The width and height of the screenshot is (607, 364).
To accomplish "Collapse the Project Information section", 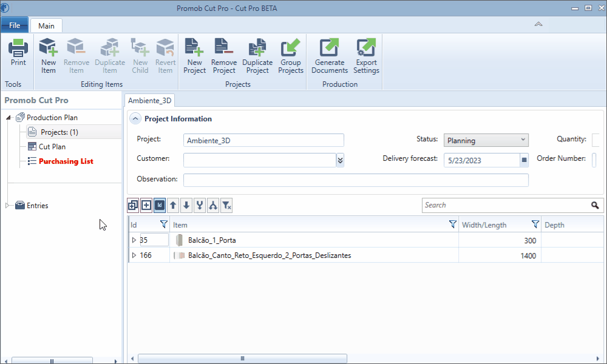I will coord(135,119).
